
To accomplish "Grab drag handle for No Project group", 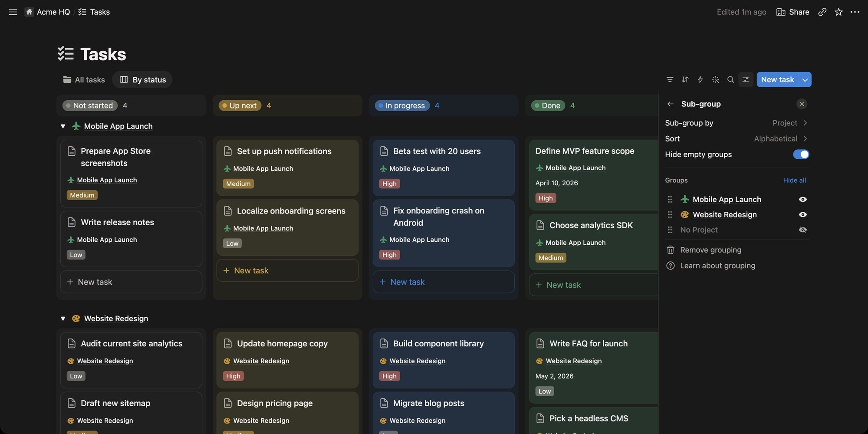I will point(670,230).
